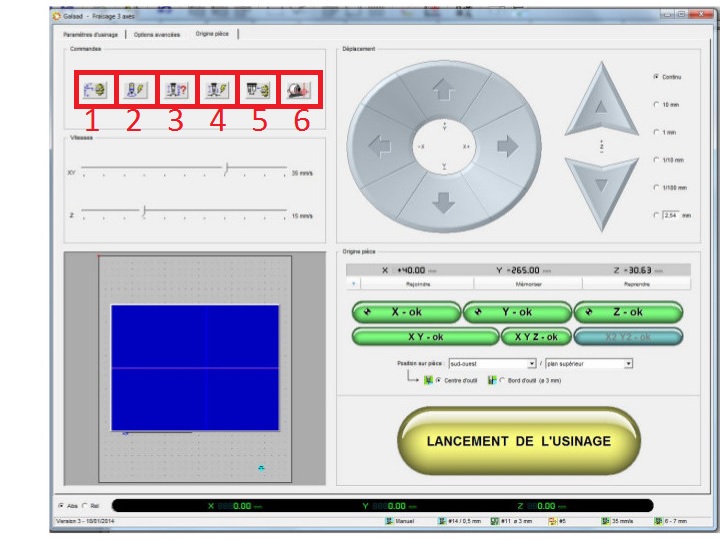Expand the small arrow left of Rejoindre
This screenshot has width=720, height=540.
(x=354, y=284)
